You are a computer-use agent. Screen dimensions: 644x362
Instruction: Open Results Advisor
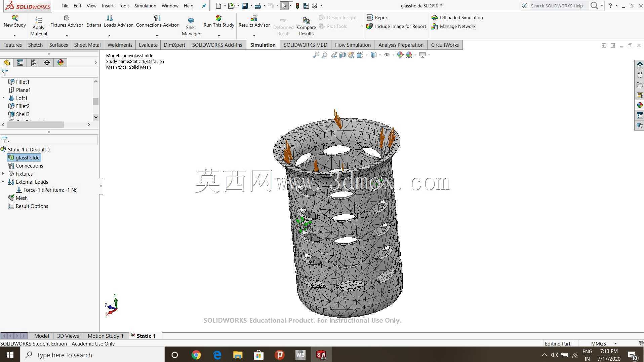point(254,22)
